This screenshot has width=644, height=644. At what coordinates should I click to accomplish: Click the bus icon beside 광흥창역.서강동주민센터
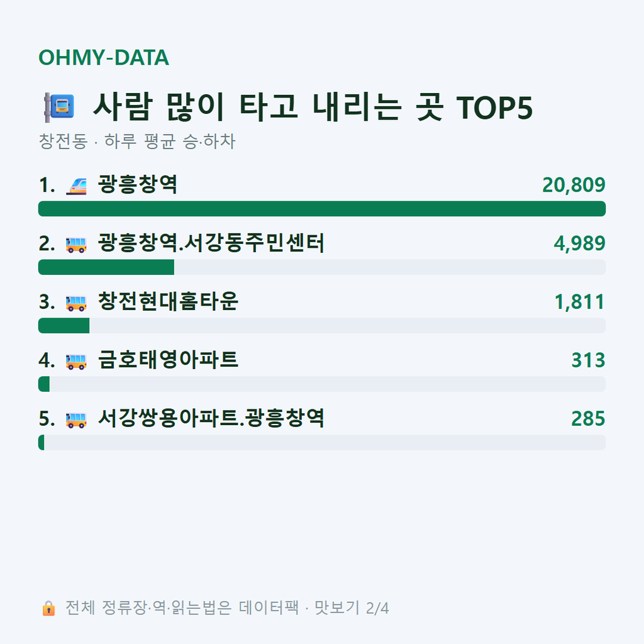(x=76, y=245)
